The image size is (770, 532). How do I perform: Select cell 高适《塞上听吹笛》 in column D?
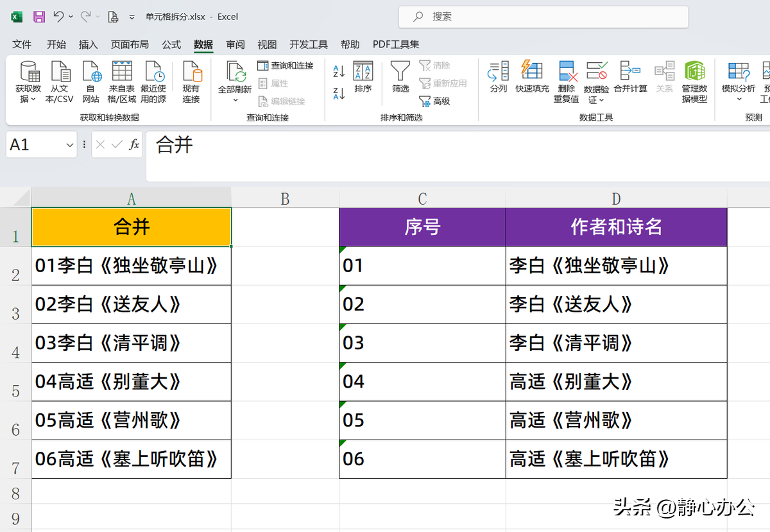click(617, 459)
